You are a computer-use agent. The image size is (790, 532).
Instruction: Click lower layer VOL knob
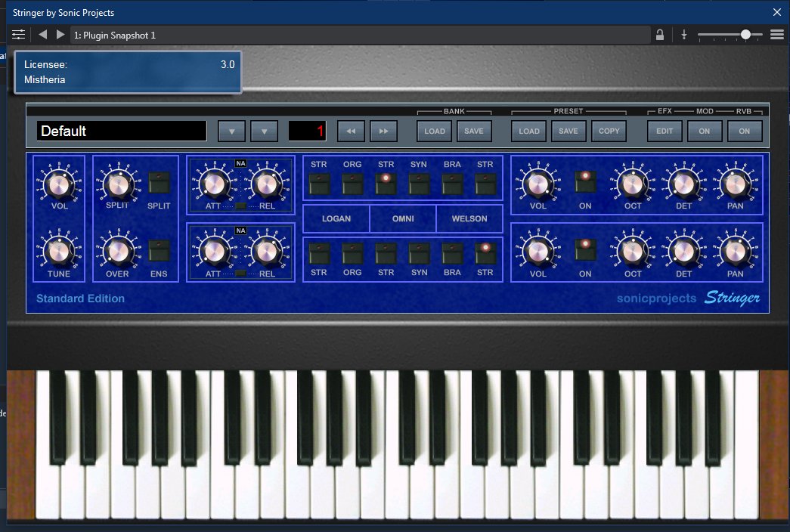pos(538,251)
